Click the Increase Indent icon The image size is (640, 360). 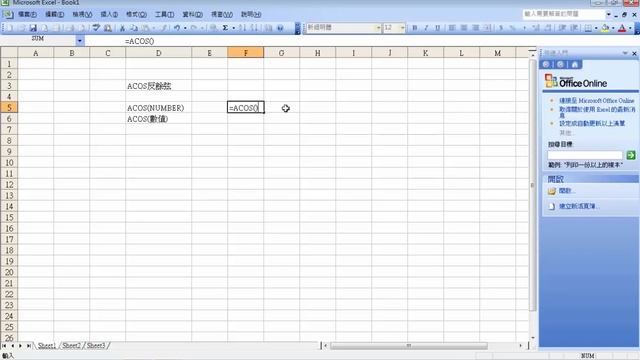[x=574, y=28]
